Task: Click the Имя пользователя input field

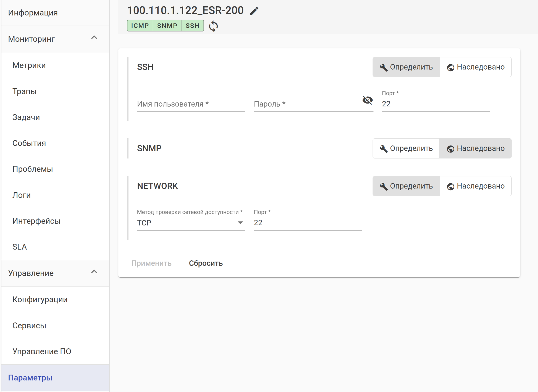Action: pos(191,104)
